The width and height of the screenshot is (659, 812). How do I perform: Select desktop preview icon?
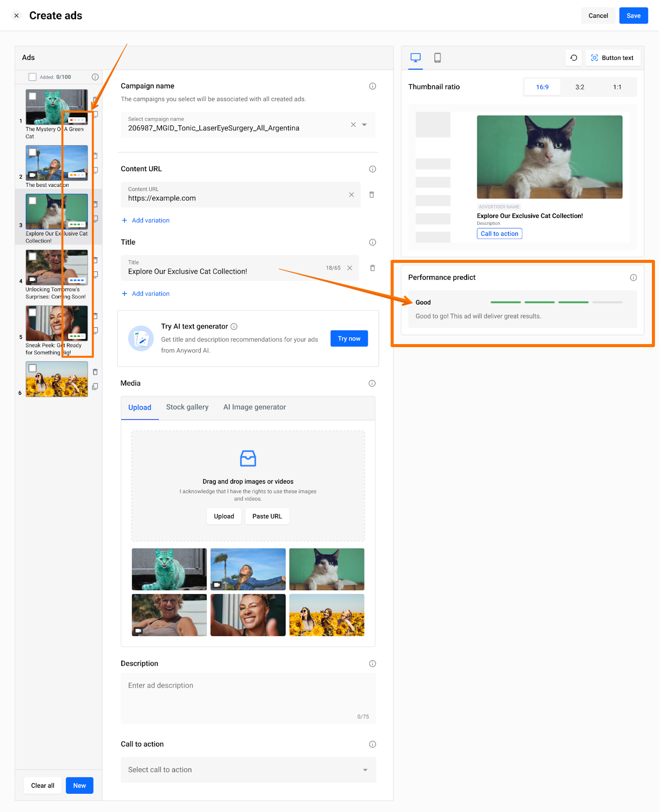(x=415, y=58)
